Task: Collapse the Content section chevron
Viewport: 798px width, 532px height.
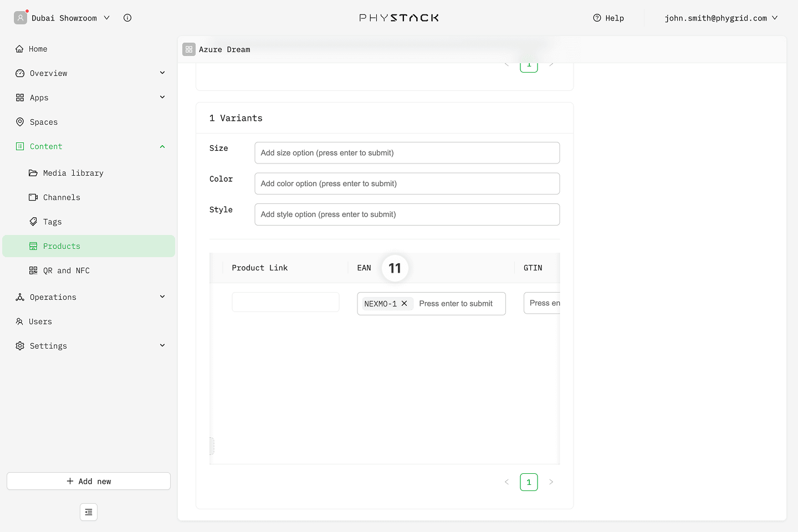Action: coord(162,146)
